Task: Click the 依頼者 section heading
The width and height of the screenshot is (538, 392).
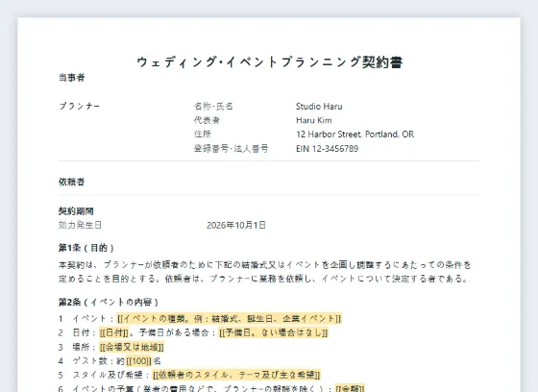Action: (71, 182)
